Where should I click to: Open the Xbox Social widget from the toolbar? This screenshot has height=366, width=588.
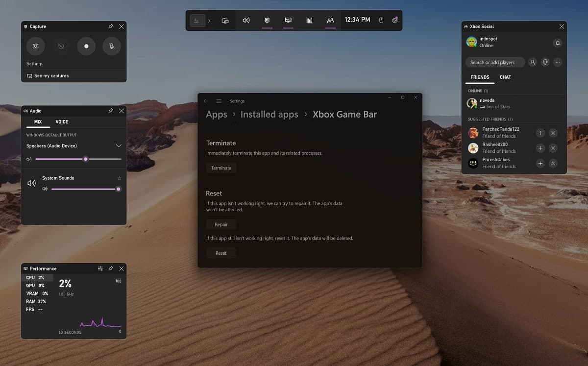330,21
